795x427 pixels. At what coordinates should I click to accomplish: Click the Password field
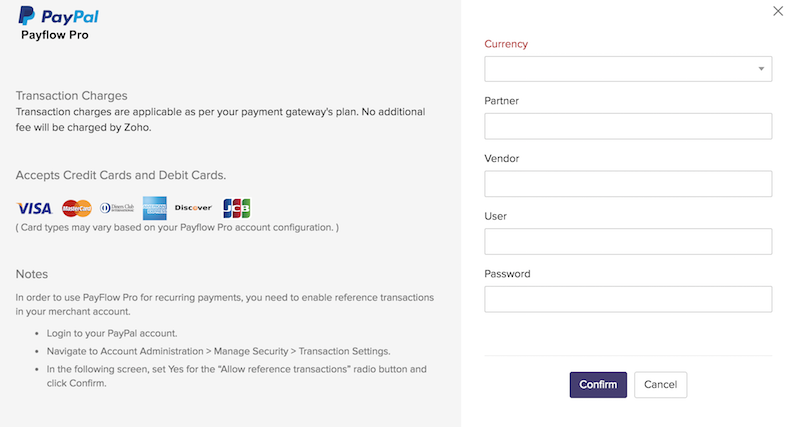627,299
